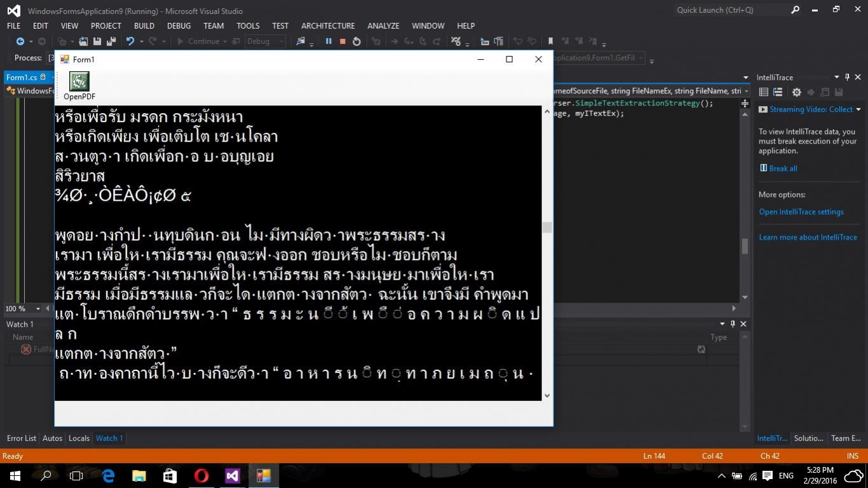Viewport: 868px width, 488px height.
Task: Open Microsoft Edge from taskbar
Action: 108,475
